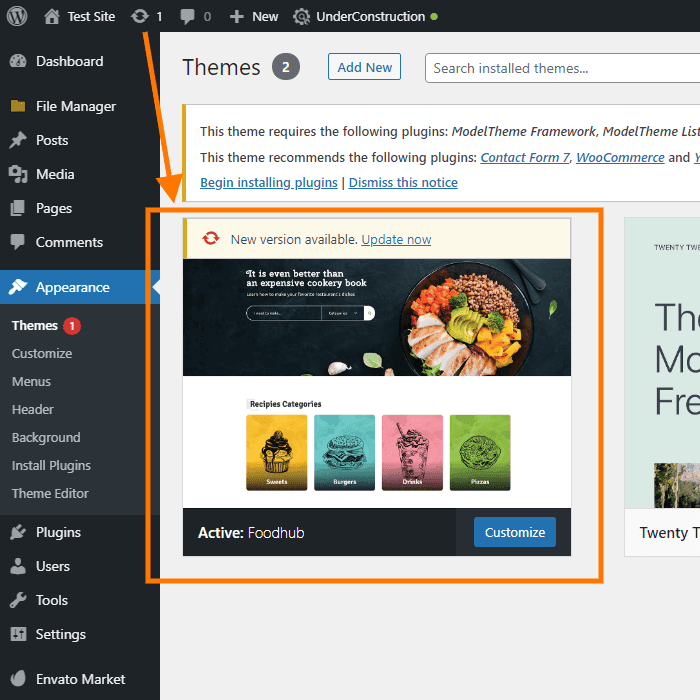Image resolution: width=700 pixels, height=700 pixels.
Task: Open the Settings menu label
Action: [x=61, y=634]
